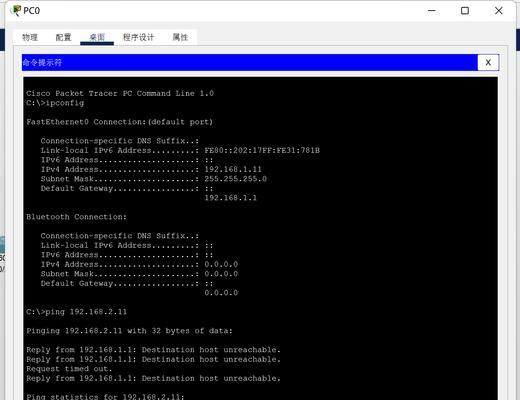520x400 pixels.
Task: Go to the 程序设计 tab
Action: click(x=139, y=37)
